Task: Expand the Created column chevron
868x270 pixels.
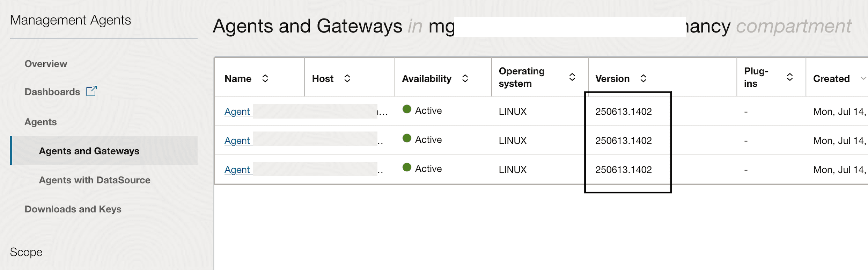Action: coord(863,78)
